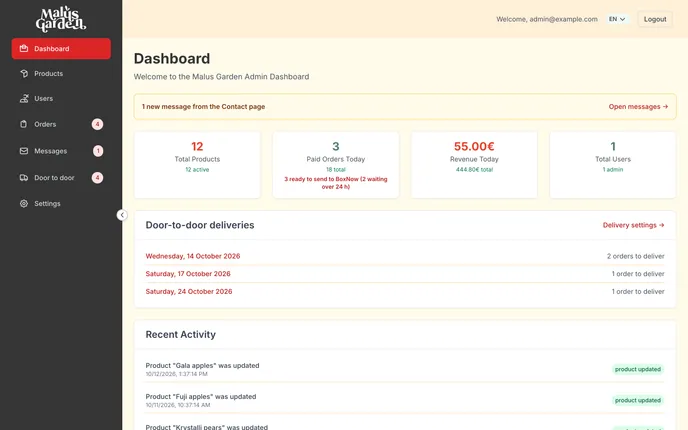Click '1 order to deliver' for 24 October
Screen dimensions: 688x430
point(638,291)
